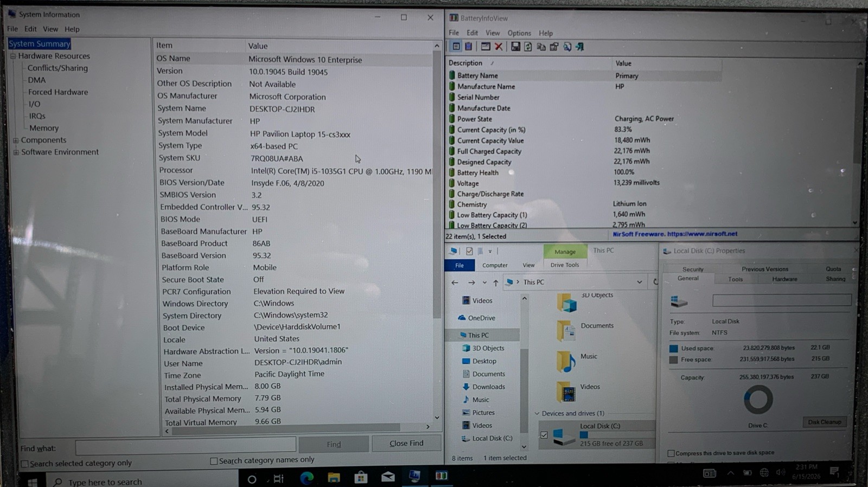868x487 pixels.
Task: Collapse the Hardware Resources tree node
Action: coord(13,56)
